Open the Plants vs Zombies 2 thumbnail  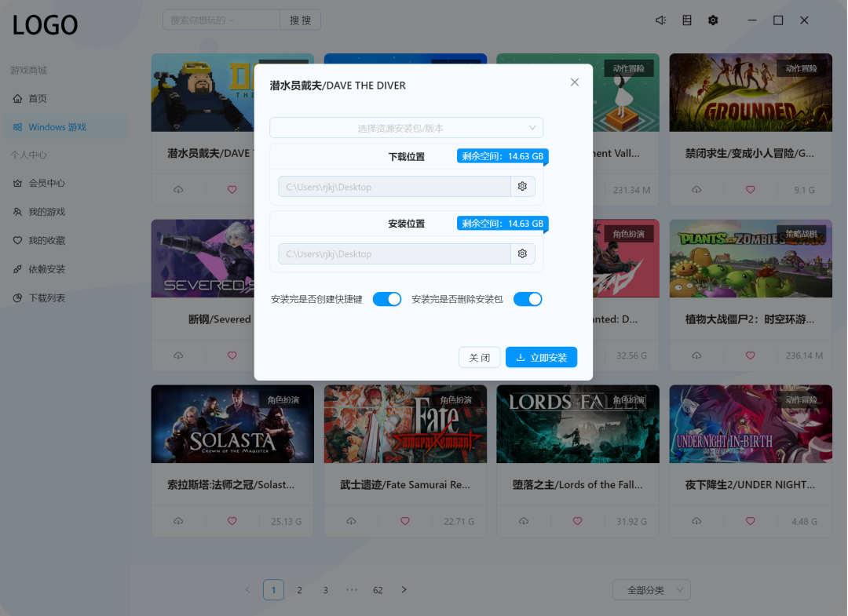pos(751,258)
